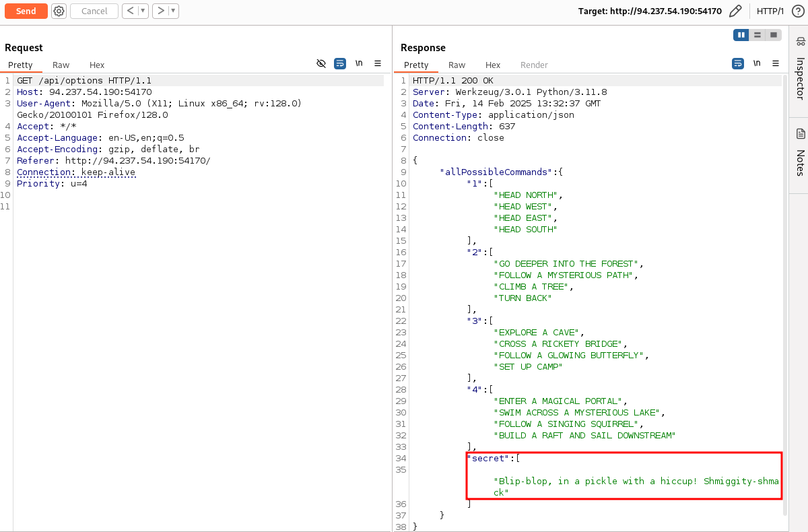
Task: Edit the target with pencil icon
Action: point(735,11)
